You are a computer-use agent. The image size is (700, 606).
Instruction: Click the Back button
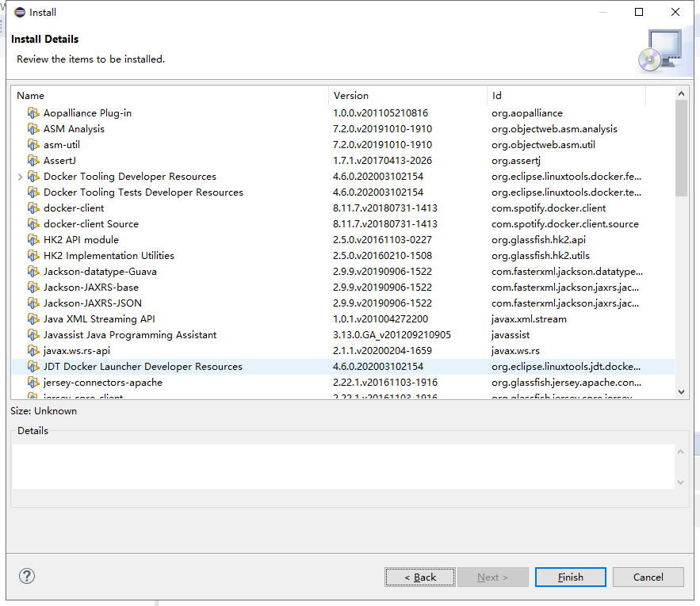click(x=420, y=577)
